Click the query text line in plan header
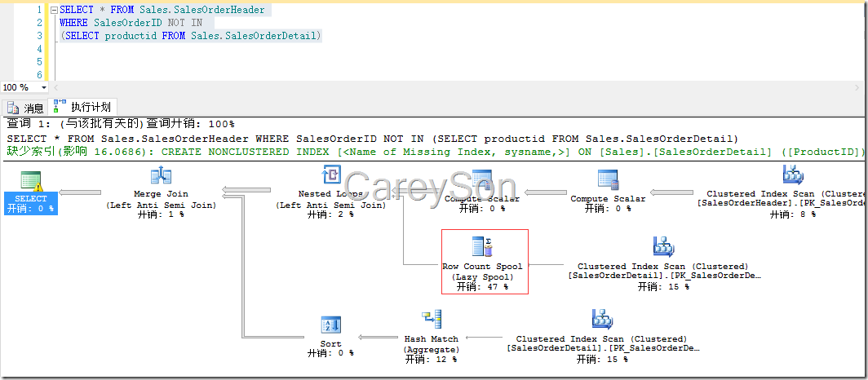 [x=373, y=139]
